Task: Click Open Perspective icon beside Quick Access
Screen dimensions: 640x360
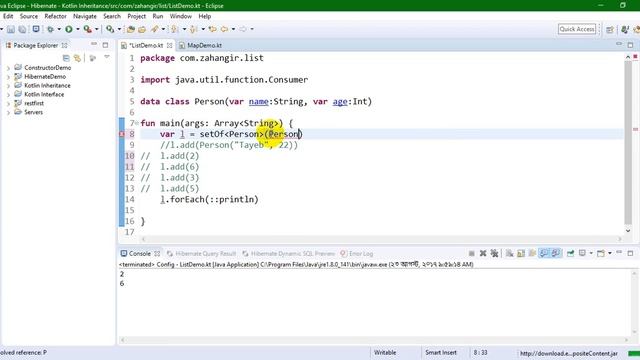Action: click(x=610, y=29)
